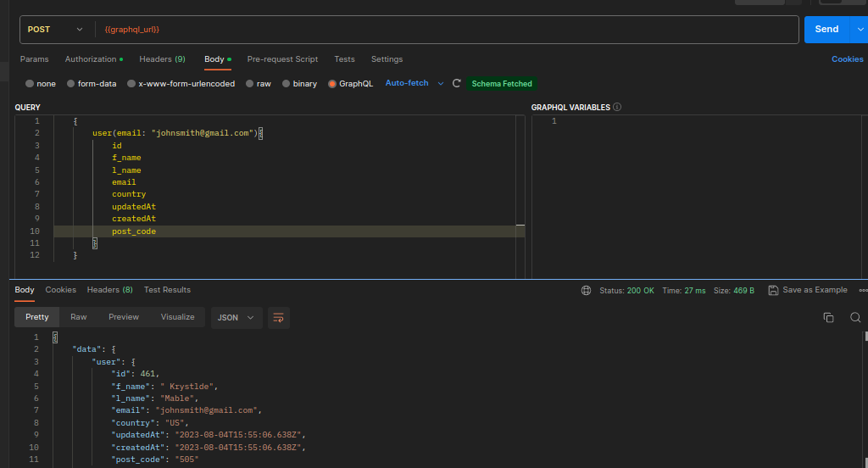Click the Schema Fetched badge
The image size is (868, 468).
pyautogui.click(x=502, y=84)
